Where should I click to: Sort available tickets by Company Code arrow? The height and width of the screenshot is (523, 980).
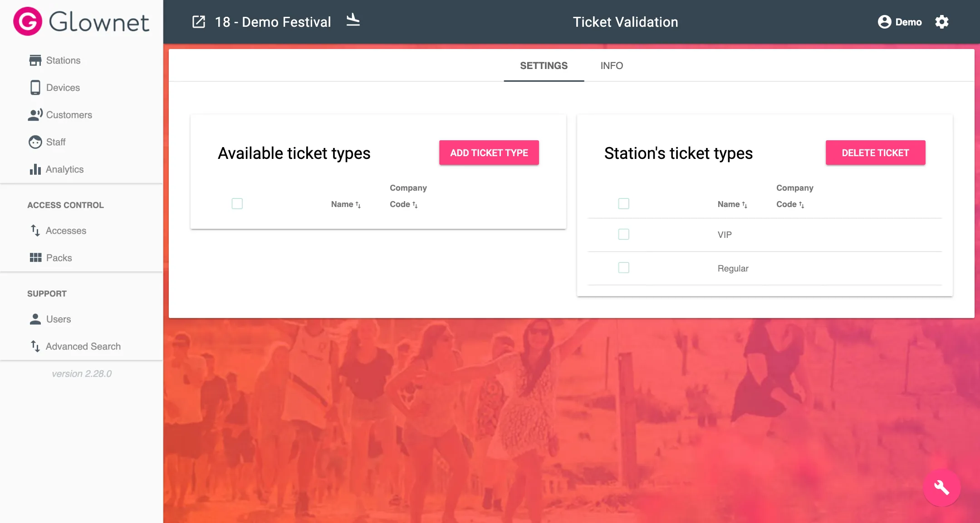pos(415,205)
